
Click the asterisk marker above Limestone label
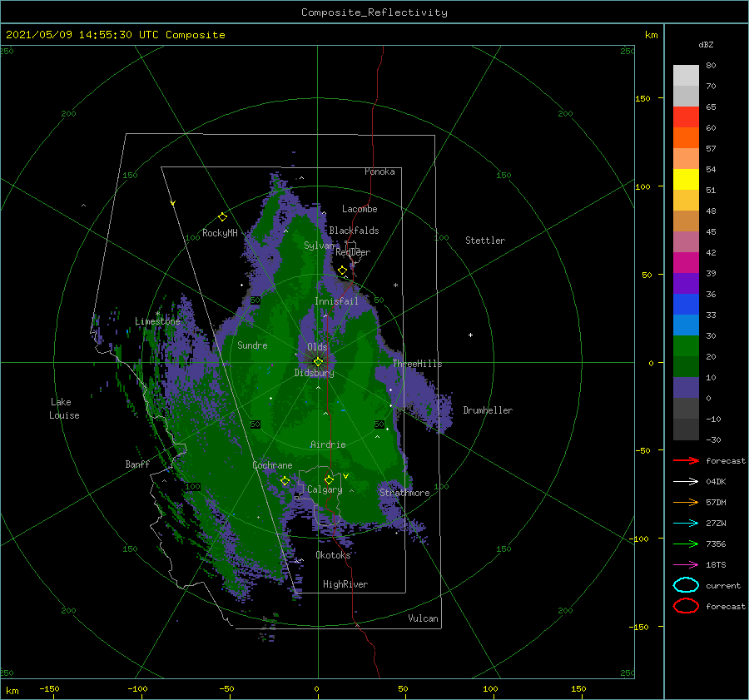tap(157, 314)
